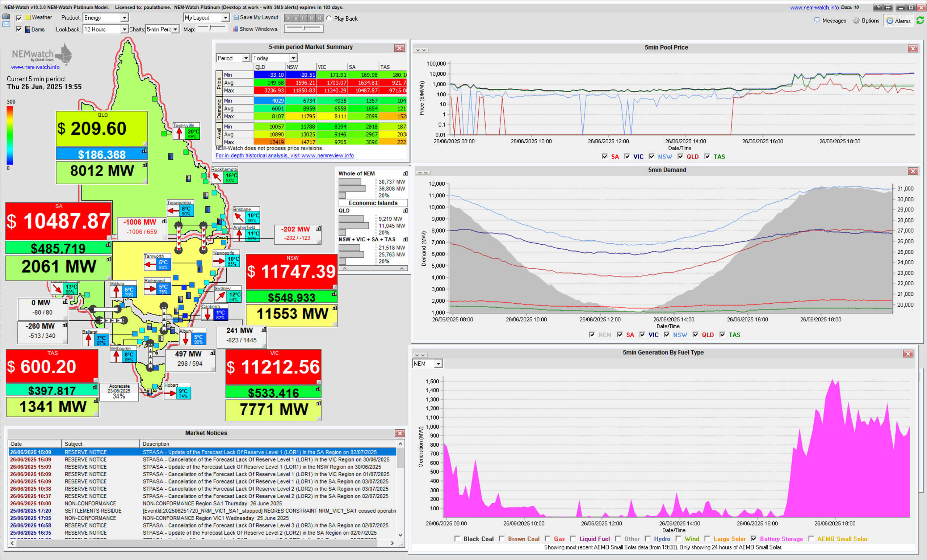Viewport: 927px width, 560px height.
Task: Open the www.nem-watch.info link under the NEMwatch logo
Action: pyautogui.click(x=35, y=67)
